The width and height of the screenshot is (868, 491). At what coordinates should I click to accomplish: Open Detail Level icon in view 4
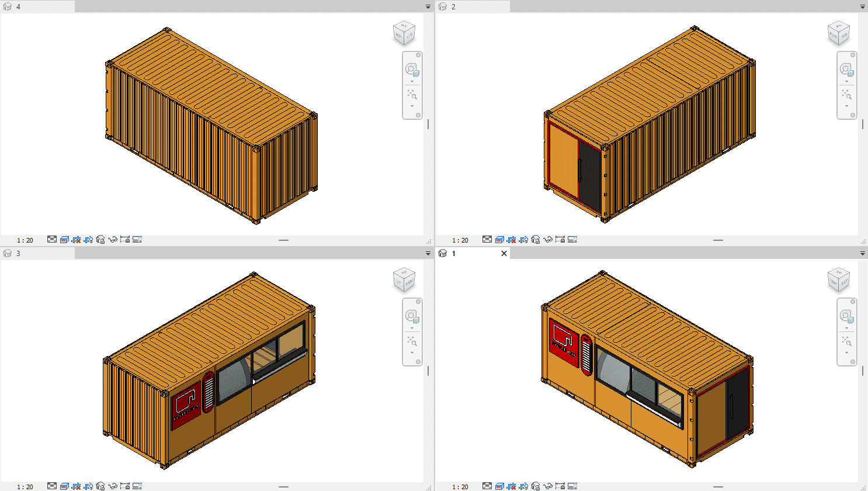click(52, 240)
